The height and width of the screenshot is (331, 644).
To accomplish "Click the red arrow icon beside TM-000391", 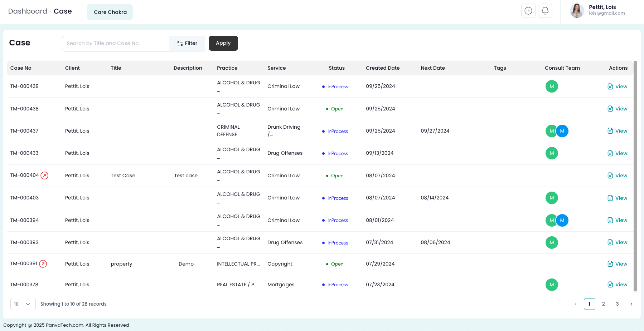I will pos(43,264).
